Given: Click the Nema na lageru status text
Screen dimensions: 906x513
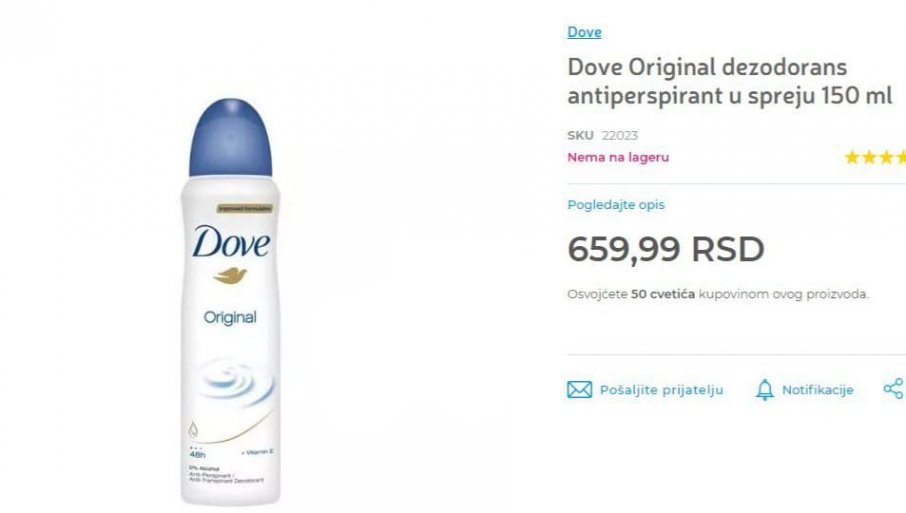Looking at the screenshot, I should point(618,157).
